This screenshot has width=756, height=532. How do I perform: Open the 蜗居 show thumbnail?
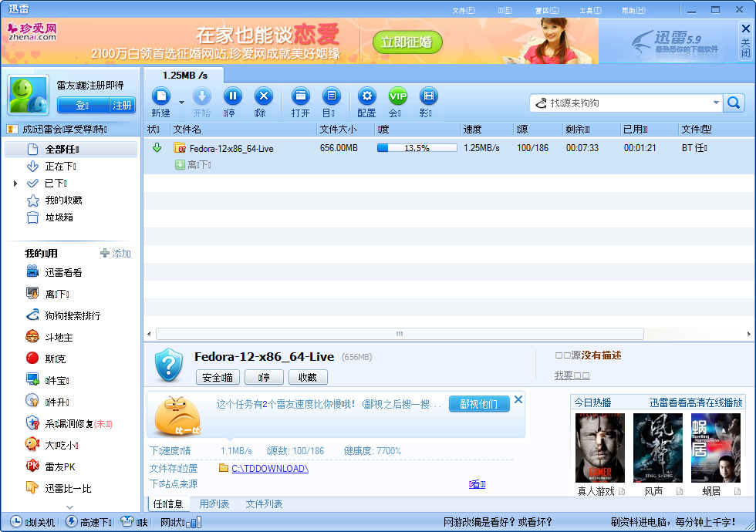pyautogui.click(x=716, y=448)
